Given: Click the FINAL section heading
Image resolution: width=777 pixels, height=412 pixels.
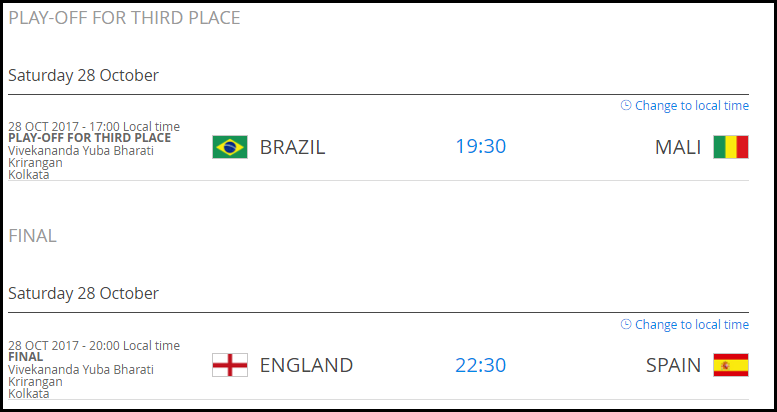Looking at the screenshot, I should pos(33,235).
